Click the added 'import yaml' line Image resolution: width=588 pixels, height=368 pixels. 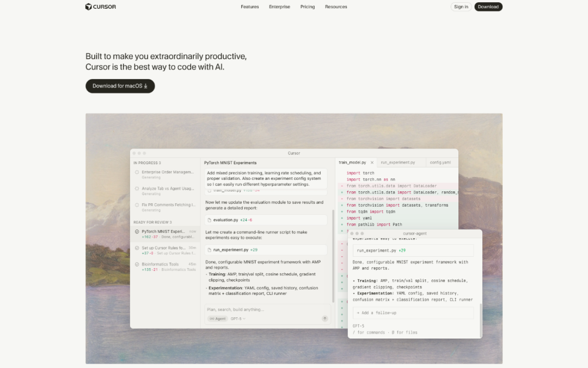(x=359, y=218)
